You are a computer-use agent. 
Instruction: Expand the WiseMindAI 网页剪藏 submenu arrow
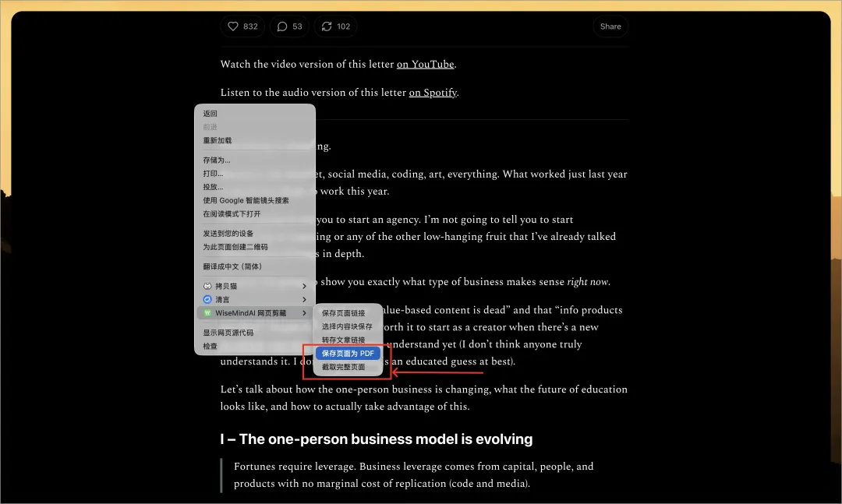304,313
